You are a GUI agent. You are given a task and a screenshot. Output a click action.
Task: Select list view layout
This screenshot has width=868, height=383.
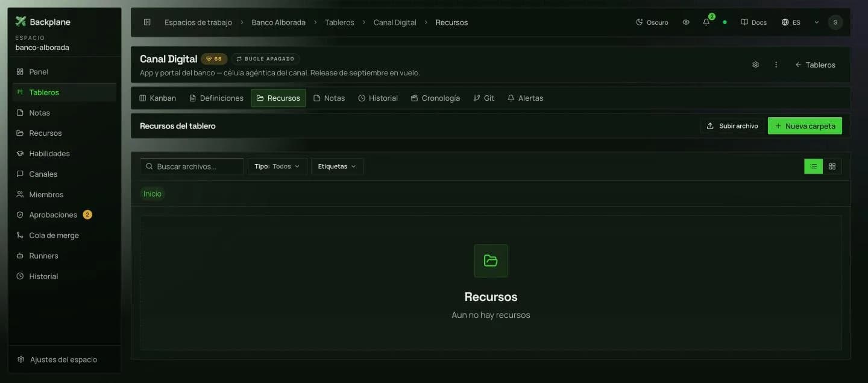814,166
